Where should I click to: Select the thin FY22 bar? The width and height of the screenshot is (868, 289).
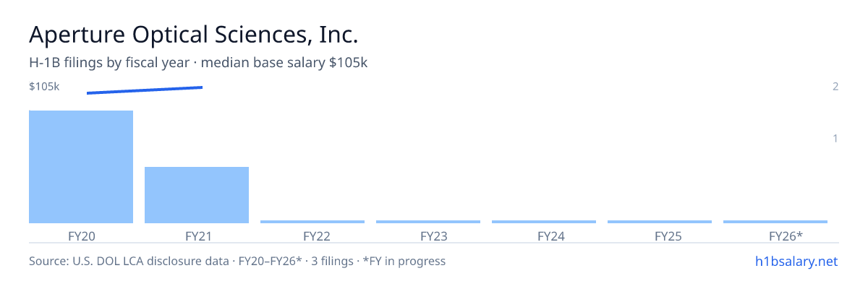click(312, 222)
